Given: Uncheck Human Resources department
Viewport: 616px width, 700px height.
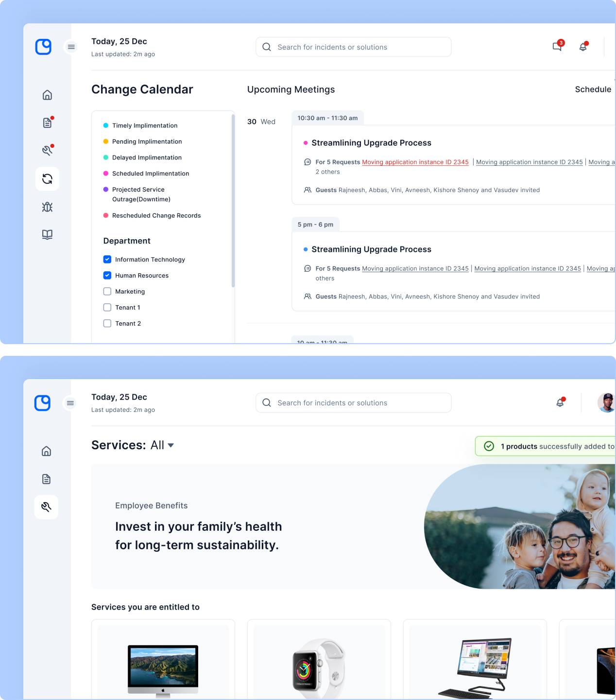Looking at the screenshot, I should pos(107,276).
